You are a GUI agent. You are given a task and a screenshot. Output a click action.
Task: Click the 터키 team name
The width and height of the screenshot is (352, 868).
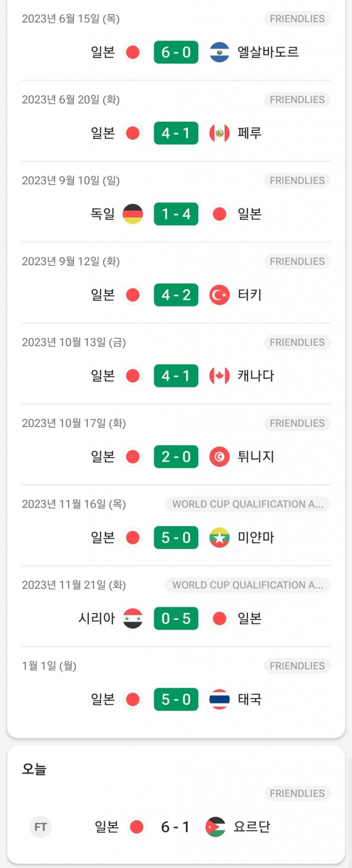(x=250, y=295)
